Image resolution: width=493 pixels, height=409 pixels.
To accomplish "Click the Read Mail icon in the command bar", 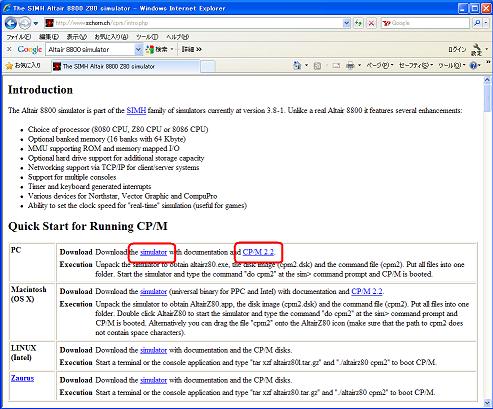I will [336, 66].
